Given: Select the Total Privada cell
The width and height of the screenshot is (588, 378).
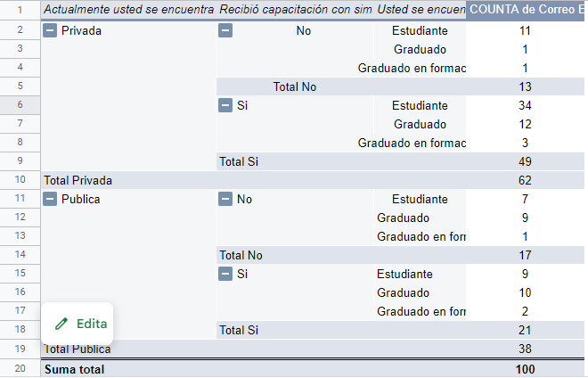Looking at the screenshot, I should pyautogui.click(x=78, y=180).
